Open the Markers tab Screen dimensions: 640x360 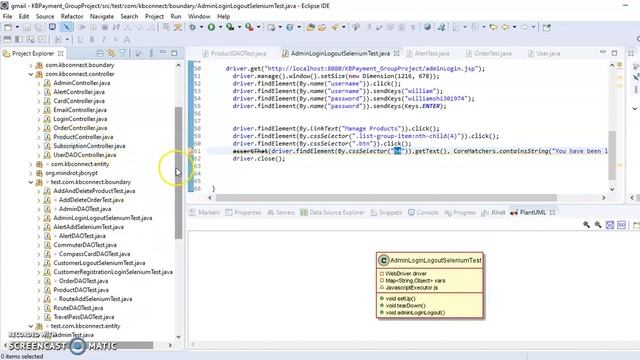click(204, 212)
